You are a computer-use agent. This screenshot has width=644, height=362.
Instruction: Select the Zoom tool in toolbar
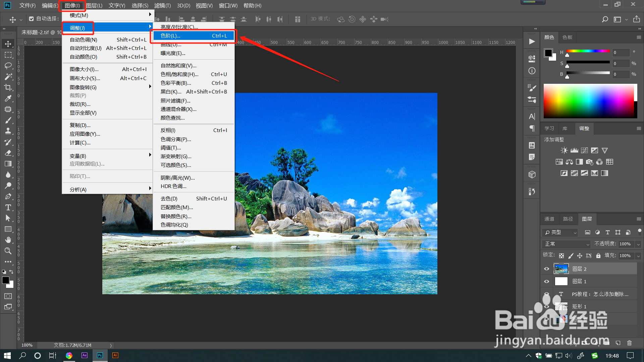click(x=8, y=251)
